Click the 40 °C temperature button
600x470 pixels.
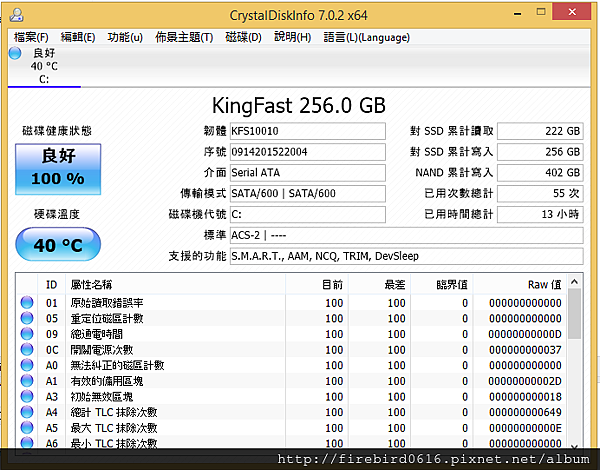tap(58, 245)
